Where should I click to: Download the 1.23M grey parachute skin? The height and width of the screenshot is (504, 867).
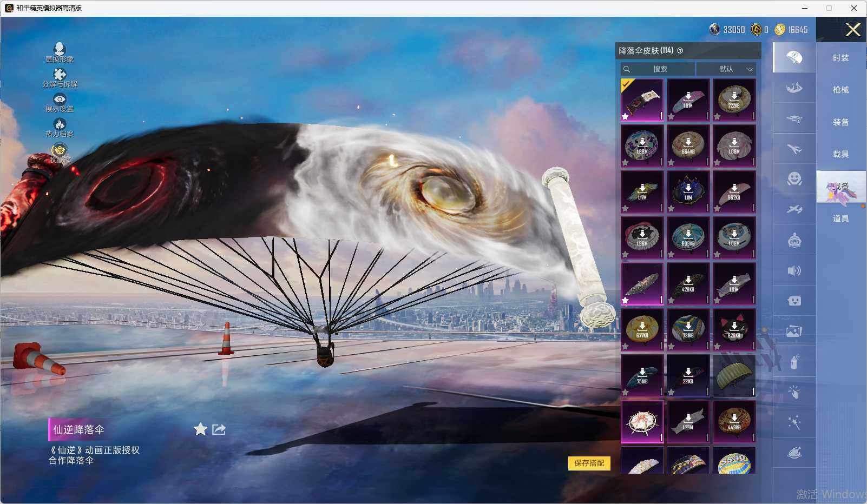point(688,422)
